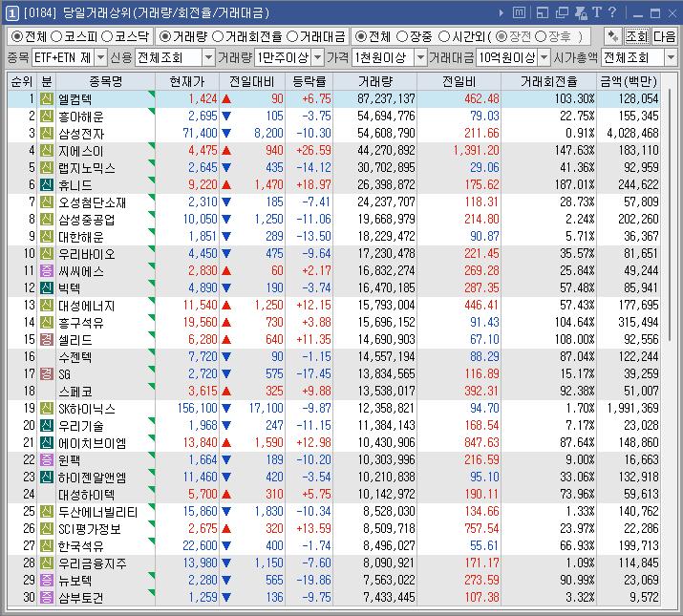Click the 신 badge next to SK하이닉스
Screen dimensions: 683x616
point(47,408)
